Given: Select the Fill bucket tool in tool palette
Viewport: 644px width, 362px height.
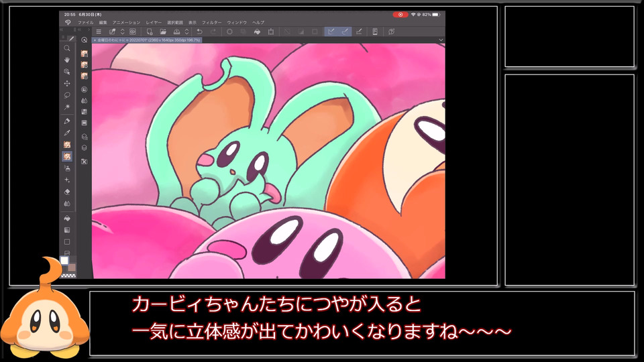Looking at the screenshot, I should click(67, 219).
